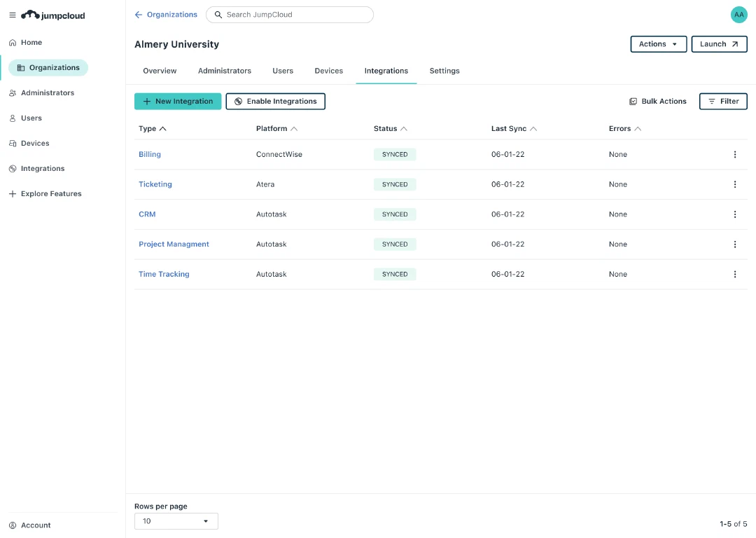The width and height of the screenshot is (756, 538).
Task: Open Explore Features in sidebar
Action: click(45, 193)
